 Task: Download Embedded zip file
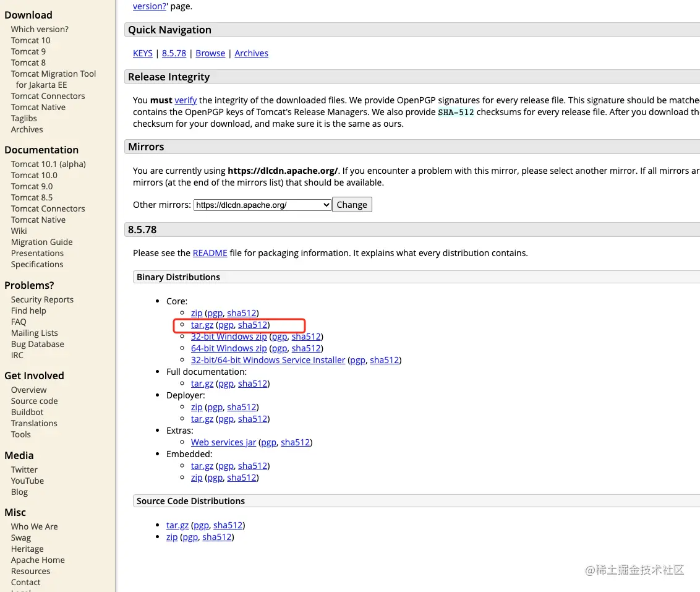[197, 478]
